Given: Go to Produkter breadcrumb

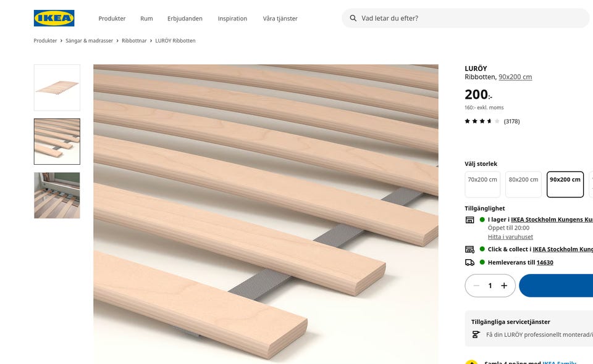Looking at the screenshot, I should 45,40.
